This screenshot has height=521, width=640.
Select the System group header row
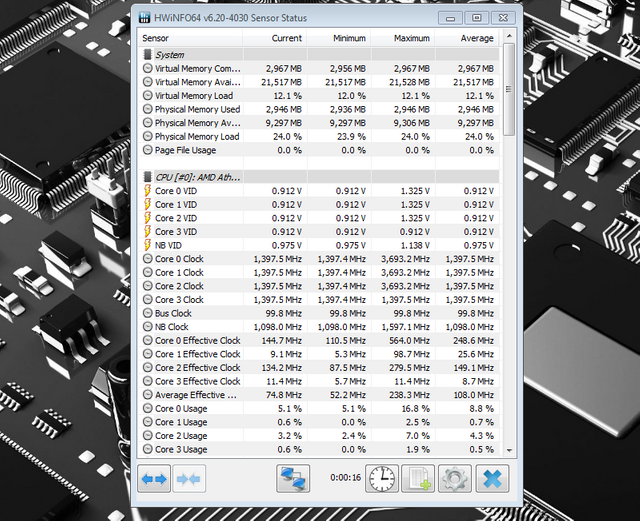point(319,54)
